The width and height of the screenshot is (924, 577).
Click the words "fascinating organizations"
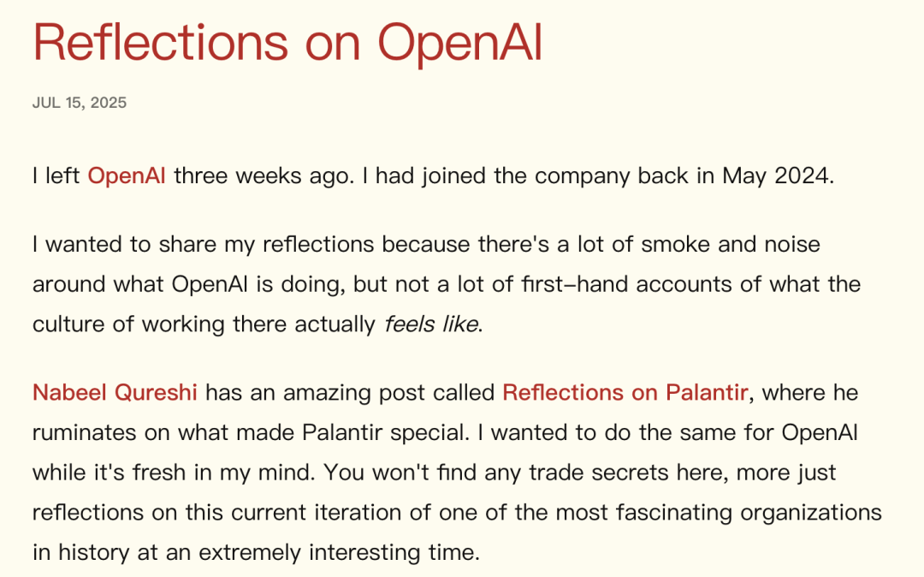(749, 513)
